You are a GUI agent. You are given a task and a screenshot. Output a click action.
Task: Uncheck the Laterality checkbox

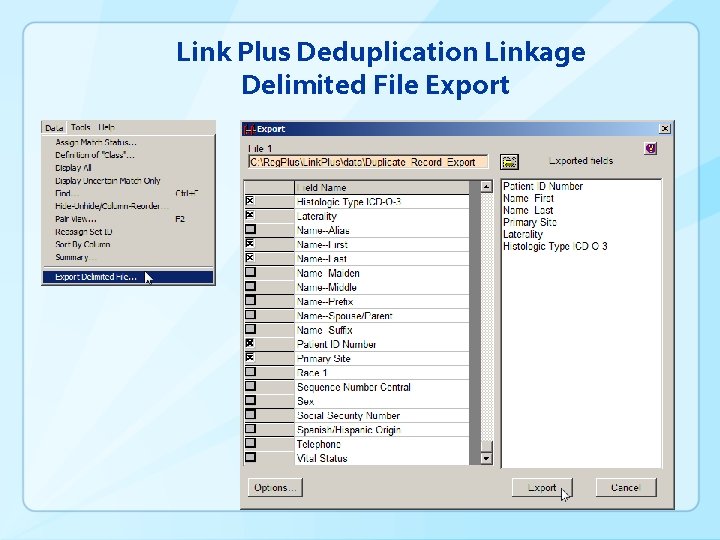click(x=250, y=215)
